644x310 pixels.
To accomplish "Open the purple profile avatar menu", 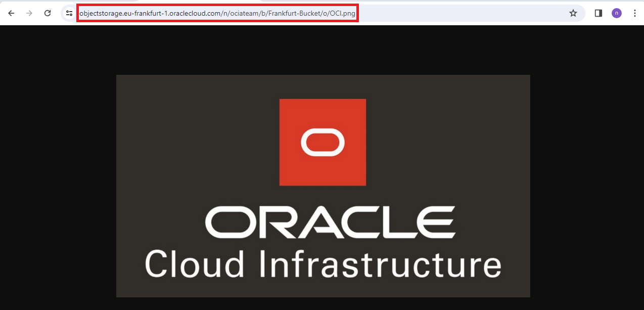I will point(617,13).
